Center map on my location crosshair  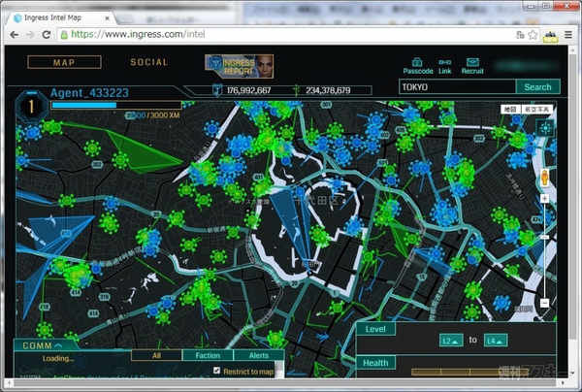click(x=545, y=128)
